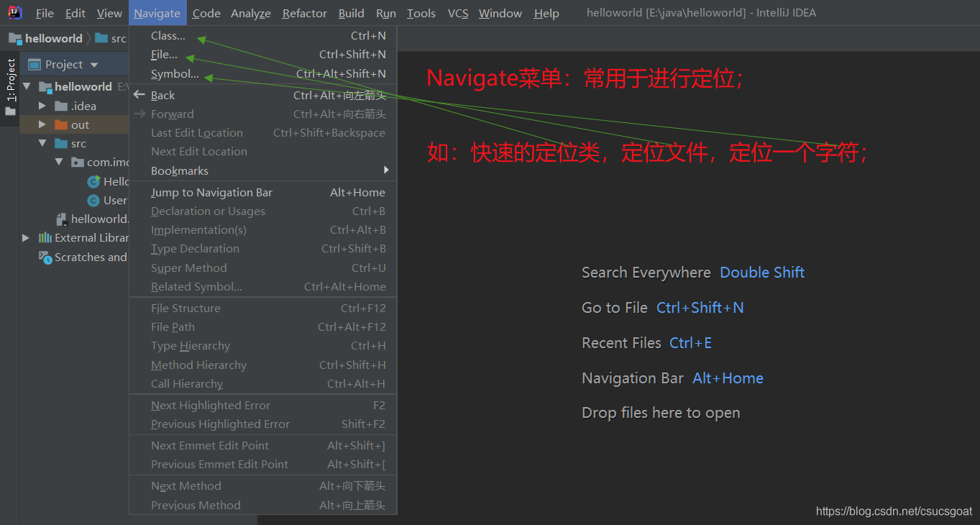Close the Navigate menu via its title
This screenshot has width=980, height=525.
(x=157, y=13)
